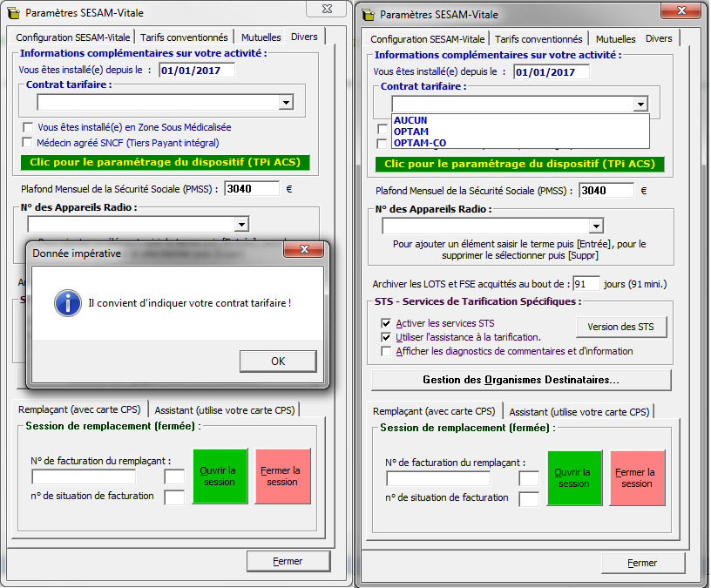Select Assistant tab in left window
Image resolution: width=711 pixels, height=588 pixels.
[x=225, y=409]
